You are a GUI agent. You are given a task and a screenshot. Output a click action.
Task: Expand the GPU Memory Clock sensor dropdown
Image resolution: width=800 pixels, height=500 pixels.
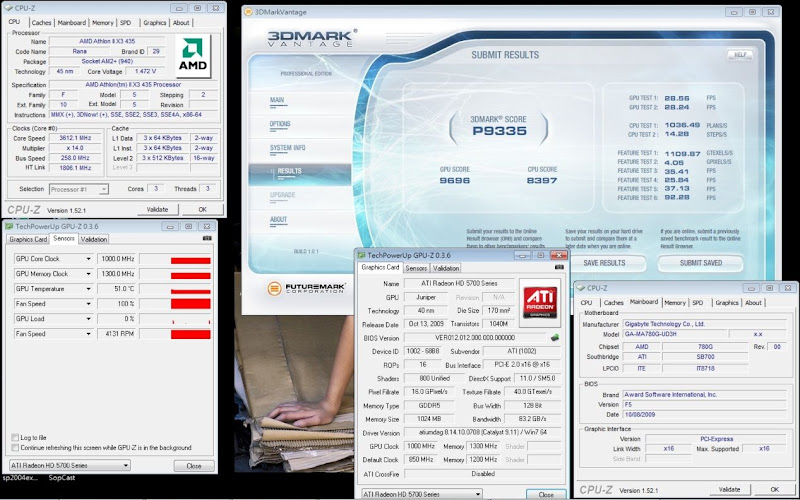click(88, 274)
